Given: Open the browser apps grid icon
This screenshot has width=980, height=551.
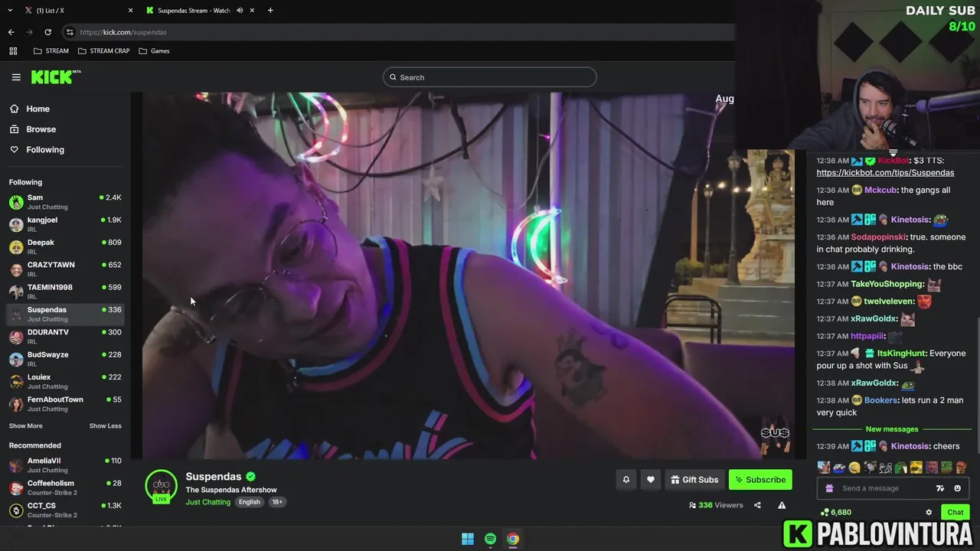Looking at the screenshot, I should click(13, 51).
